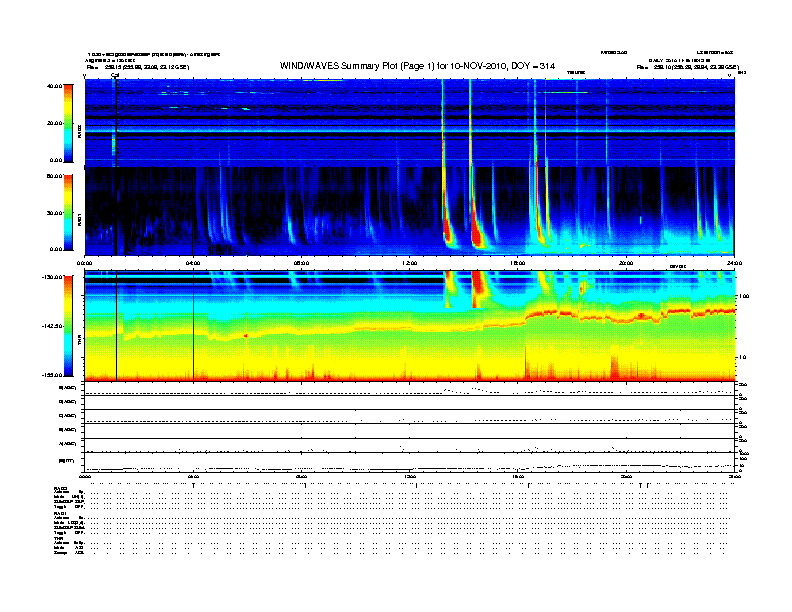Click the TNR status label in bottom table
This screenshot has height=612, width=792.
pos(58,538)
